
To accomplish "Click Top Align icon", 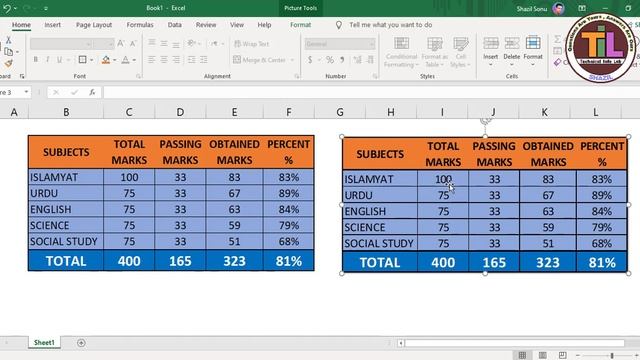I will coord(151,43).
